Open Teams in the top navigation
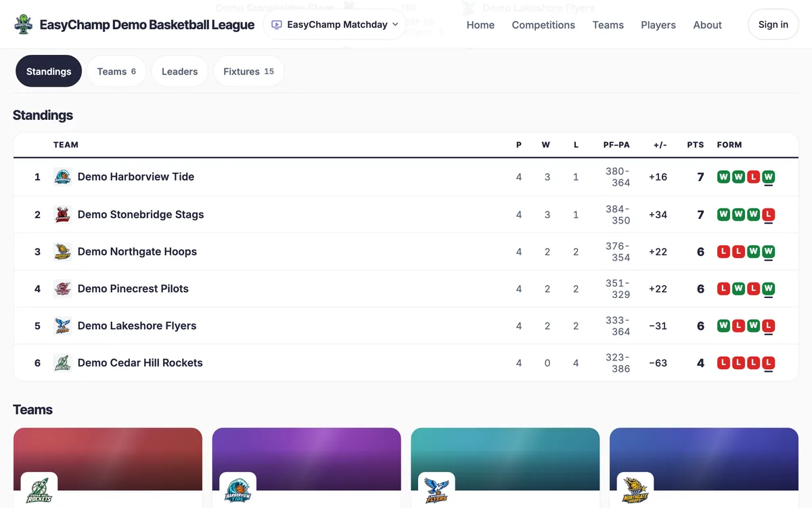Viewport: 812px width, 508px height. (608, 24)
